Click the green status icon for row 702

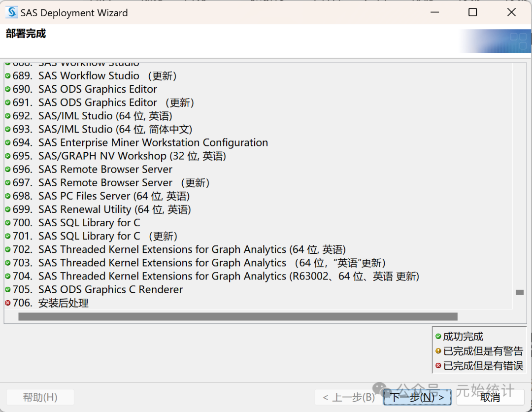8,249
